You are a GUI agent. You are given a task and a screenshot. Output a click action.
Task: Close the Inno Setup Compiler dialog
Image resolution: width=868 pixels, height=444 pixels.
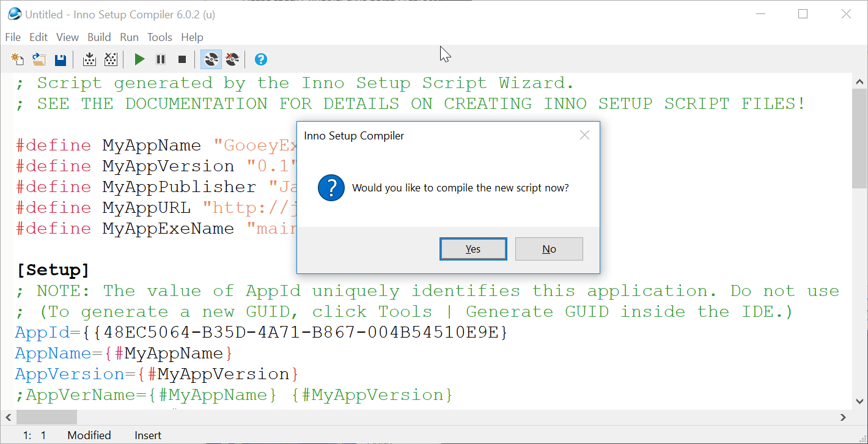click(584, 136)
